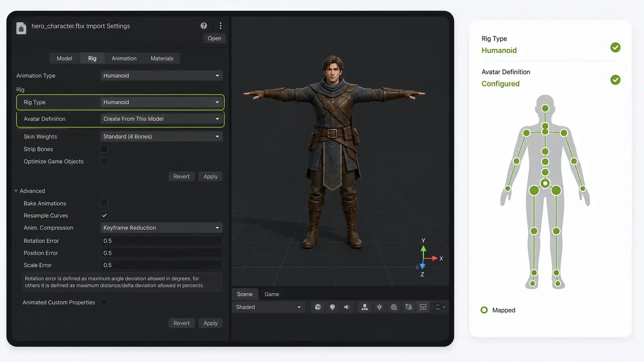Image resolution: width=644 pixels, height=362 pixels.
Task: Click the 'Configured' status text
Action: pyautogui.click(x=501, y=84)
